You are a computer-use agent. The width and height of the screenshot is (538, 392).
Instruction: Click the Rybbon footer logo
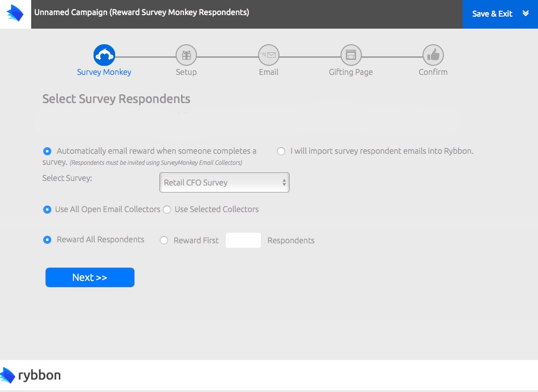tap(31, 375)
